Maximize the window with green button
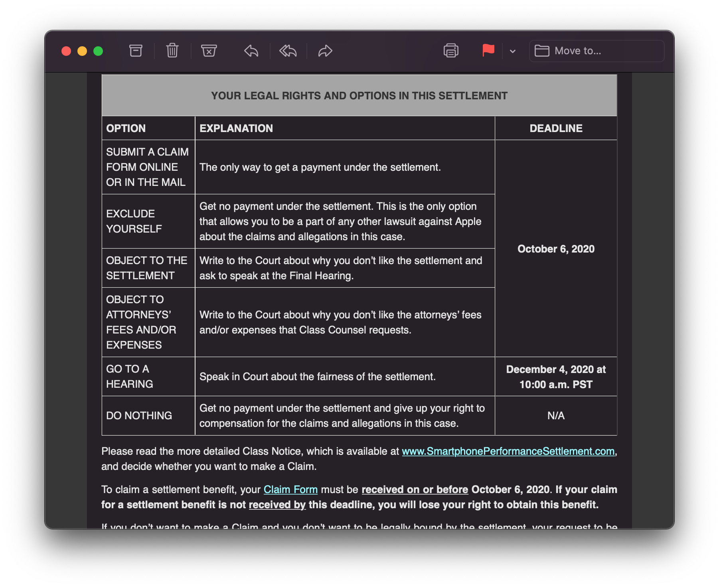 [x=98, y=51]
